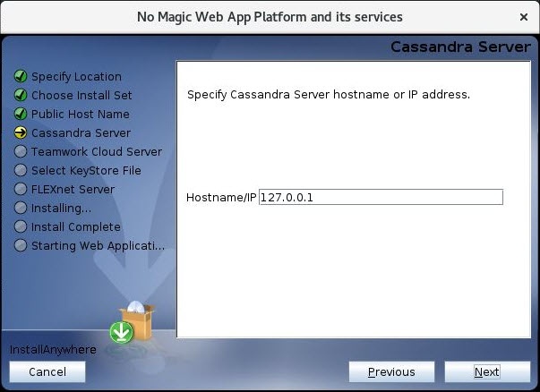Click the green check beside Specify Location
The width and height of the screenshot is (540, 392).
(x=21, y=76)
